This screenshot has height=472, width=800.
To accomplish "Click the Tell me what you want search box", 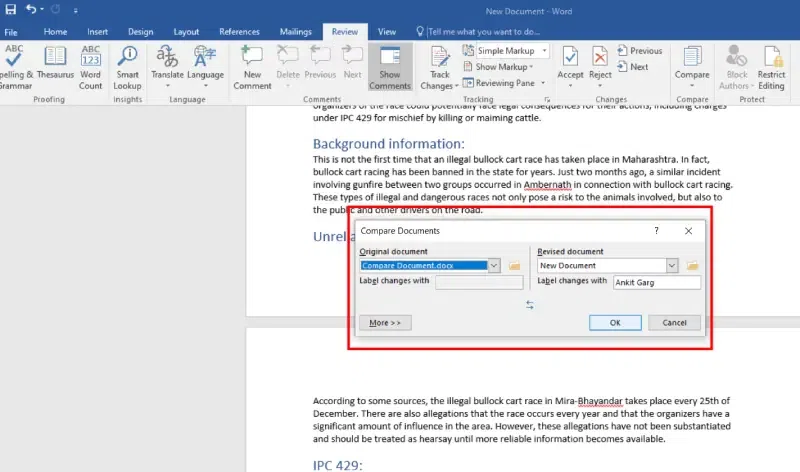I will point(484,32).
